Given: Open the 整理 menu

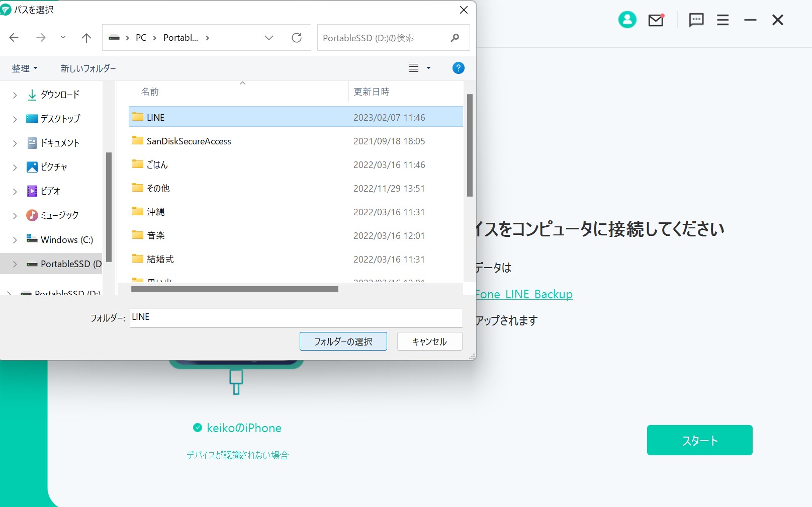Looking at the screenshot, I should (24, 68).
